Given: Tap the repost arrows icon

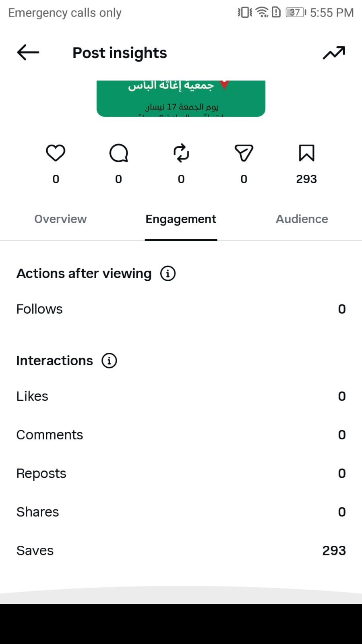Looking at the screenshot, I should pos(181,153).
